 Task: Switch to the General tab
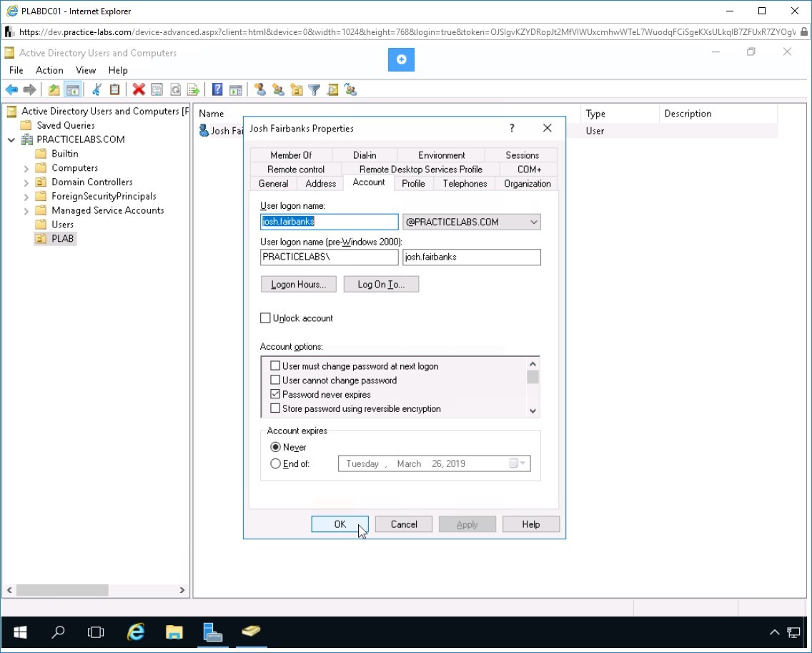coord(274,184)
